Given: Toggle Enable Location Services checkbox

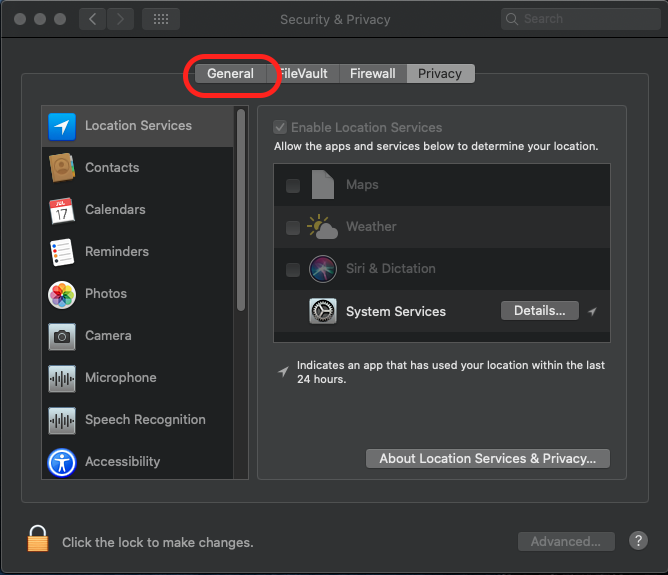Looking at the screenshot, I should pos(280,127).
